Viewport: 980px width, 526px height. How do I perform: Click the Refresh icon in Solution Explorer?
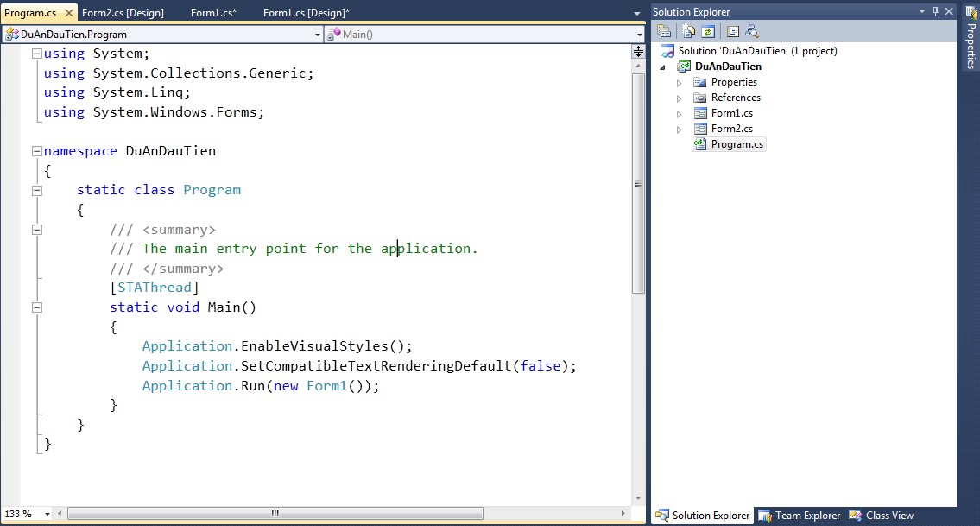point(708,31)
